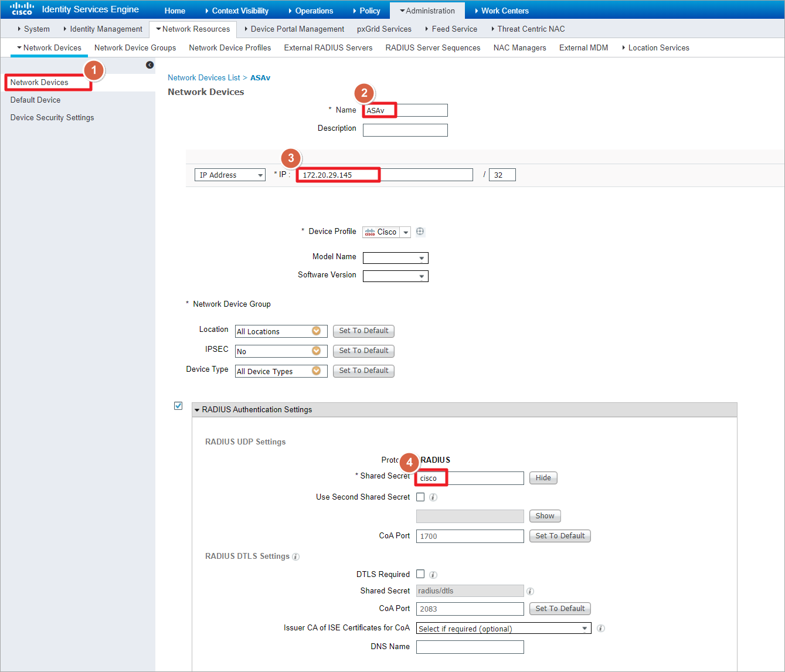785x672 pixels.
Task: Open Issuer CA of ISE Certificates dropdown
Action: [504, 629]
